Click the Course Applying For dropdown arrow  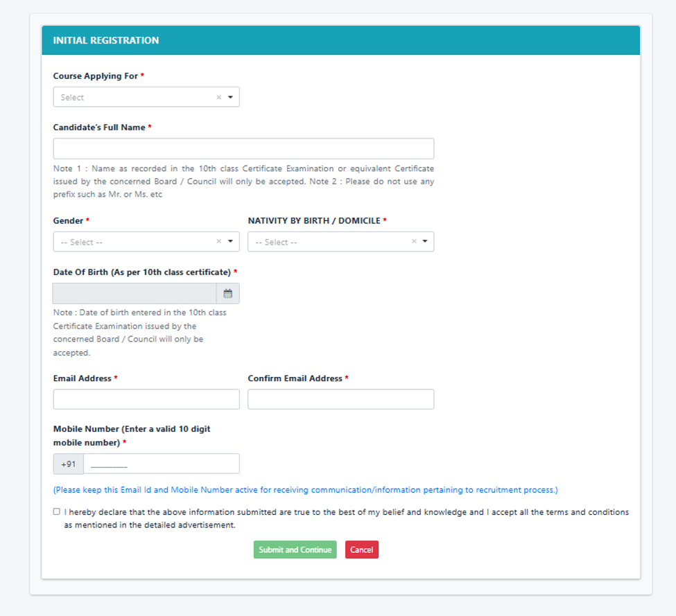[x=231, y=97]
